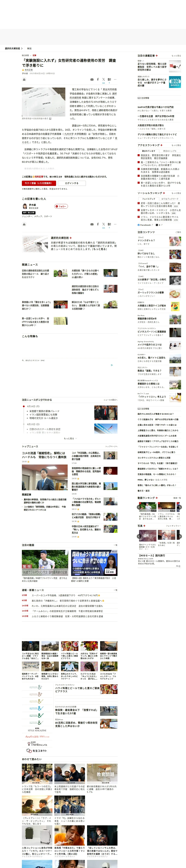Click X share icon below author section
Viewport: 186px width, 868px height.
pyautogui.click(x=104, y=224)
